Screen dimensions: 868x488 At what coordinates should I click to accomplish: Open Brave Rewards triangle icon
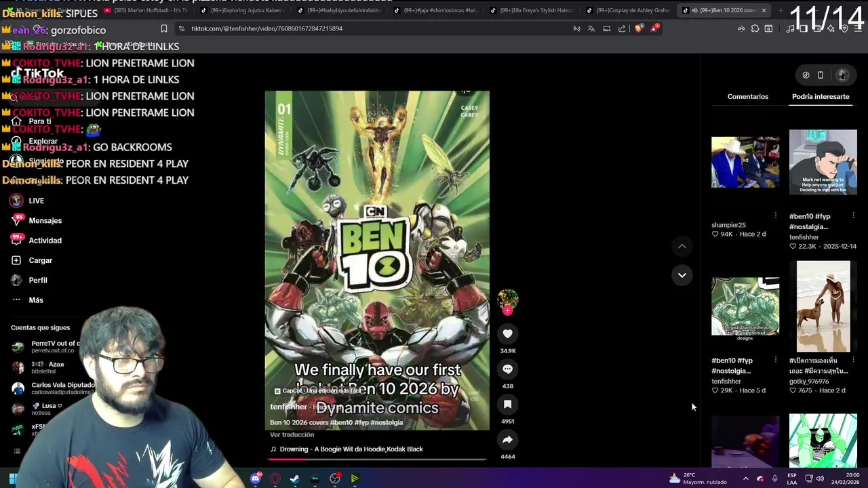click(x=654, y=28)
